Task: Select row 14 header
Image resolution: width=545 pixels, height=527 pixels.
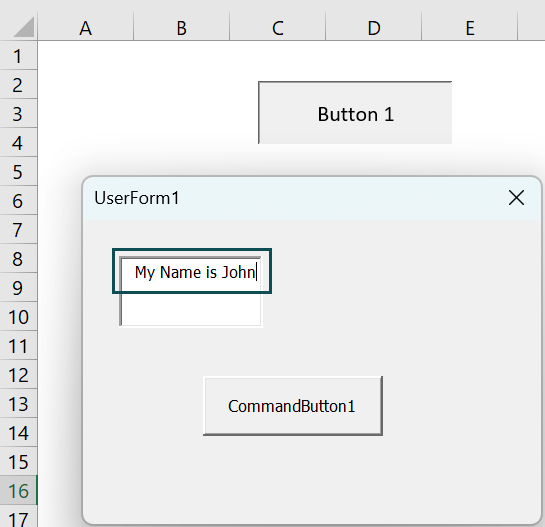Action: click(18, 432)
